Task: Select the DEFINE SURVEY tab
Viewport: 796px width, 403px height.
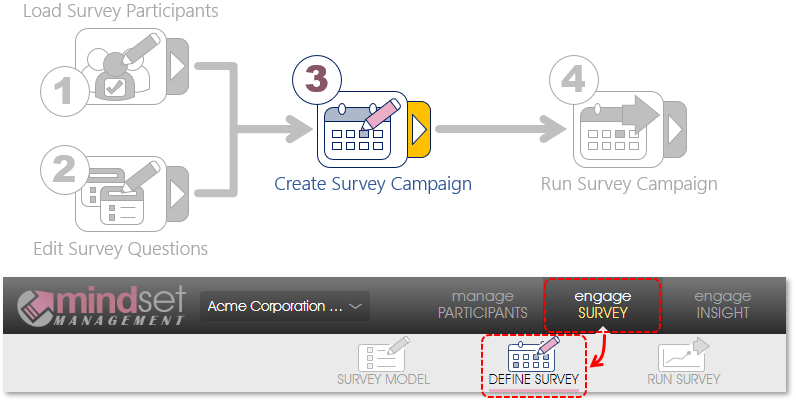Action: (x=534, y=365)
